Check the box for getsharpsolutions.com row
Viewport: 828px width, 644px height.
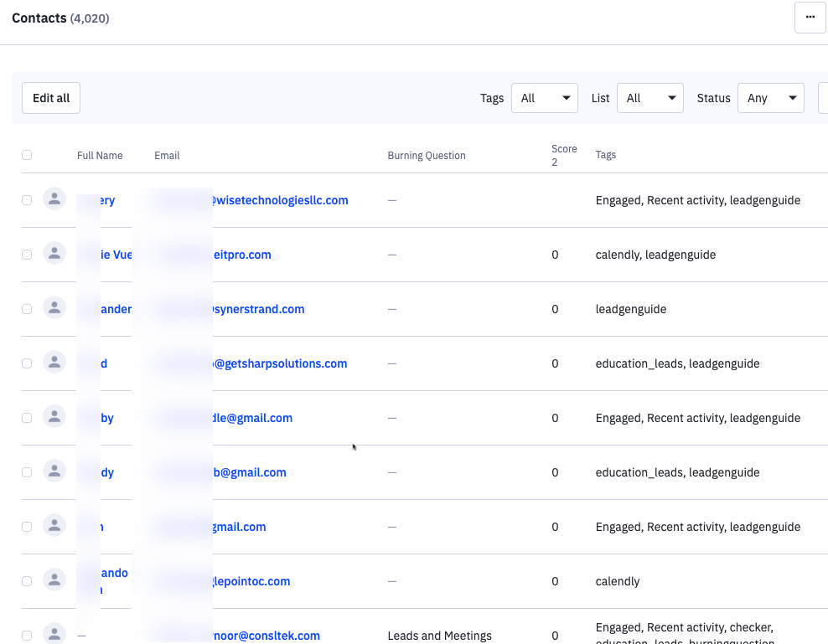[27, 363]
